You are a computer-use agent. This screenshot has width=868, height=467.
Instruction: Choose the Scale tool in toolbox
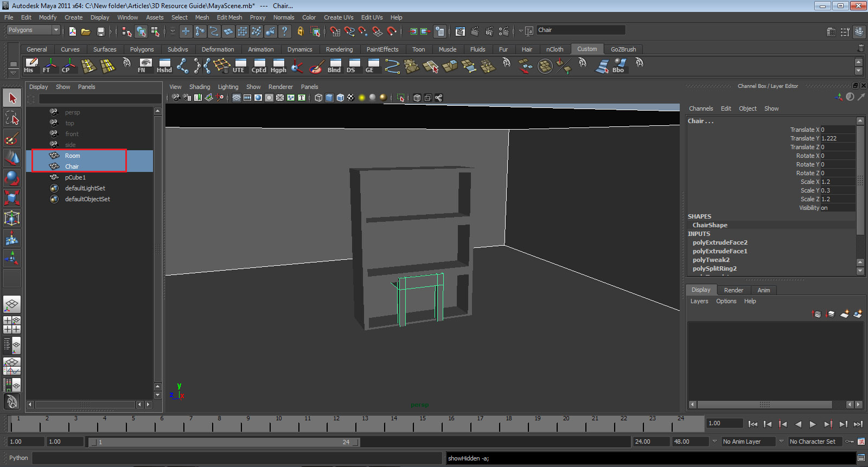(12, 198)
